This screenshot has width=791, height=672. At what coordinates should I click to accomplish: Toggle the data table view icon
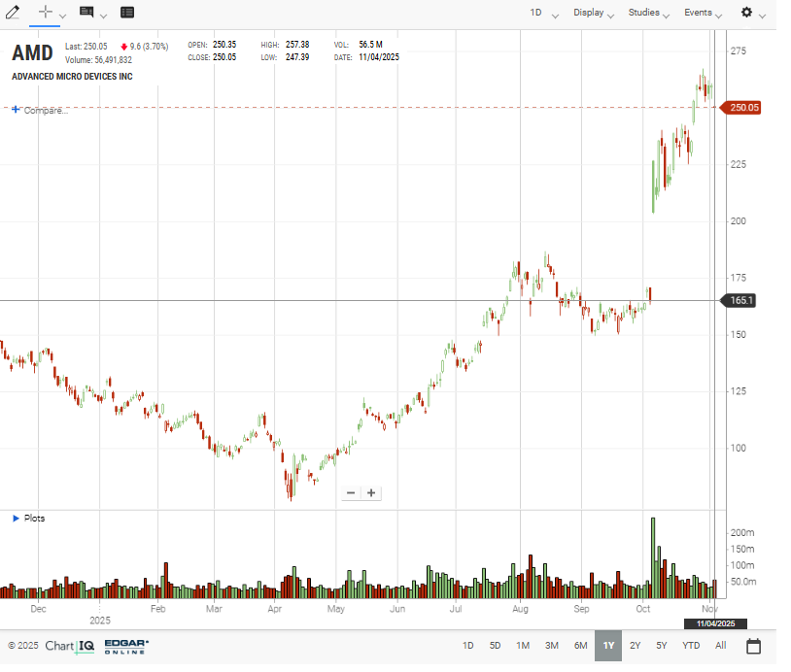point(127,13)
